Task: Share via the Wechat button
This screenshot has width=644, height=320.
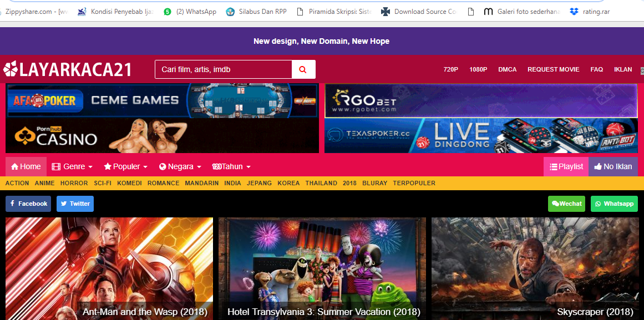Action: pyautogui.click(x=566, y=204)
